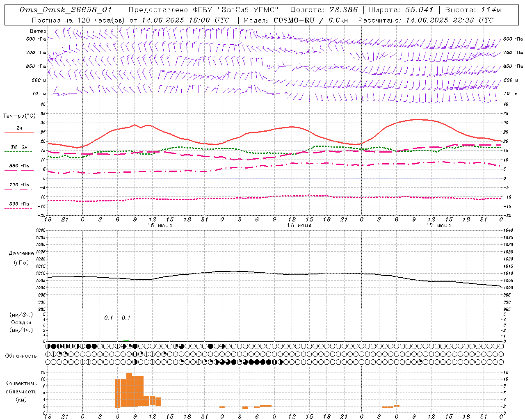Viewport: 525px width, 420px height.
Task: Click the forecast start time "14.06.2025 18:00 UTC"
Action: (x=185, y=20)
